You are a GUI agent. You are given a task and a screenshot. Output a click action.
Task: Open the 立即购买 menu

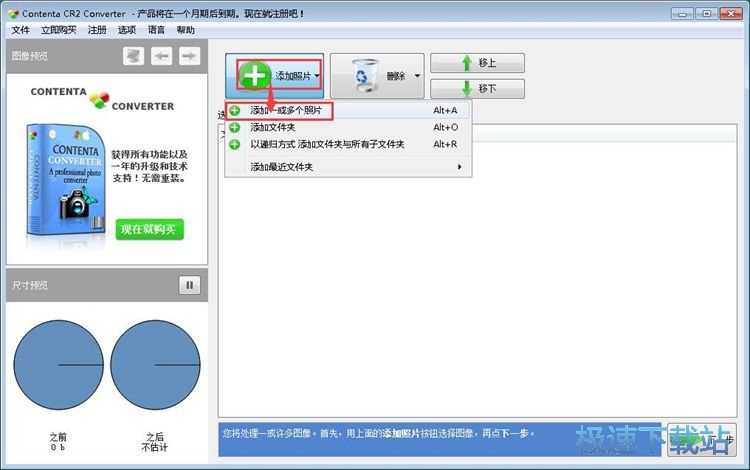(x=58, y=30)
